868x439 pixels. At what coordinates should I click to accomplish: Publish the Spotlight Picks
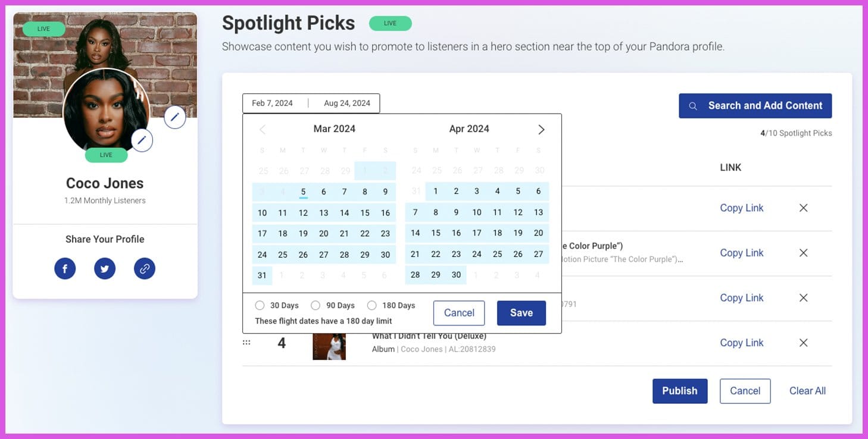(679, 391)
